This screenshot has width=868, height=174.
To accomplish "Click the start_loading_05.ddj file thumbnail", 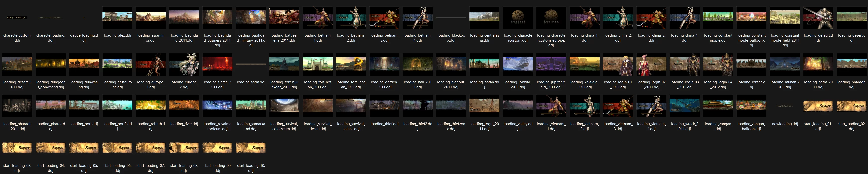I will [84, 148].
